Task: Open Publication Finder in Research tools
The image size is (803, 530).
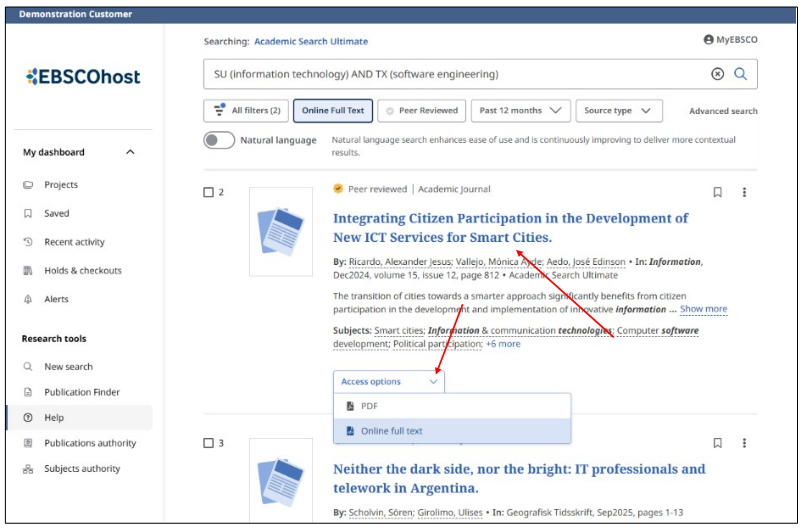Action: pyautogui.click(x=82, y=392)
